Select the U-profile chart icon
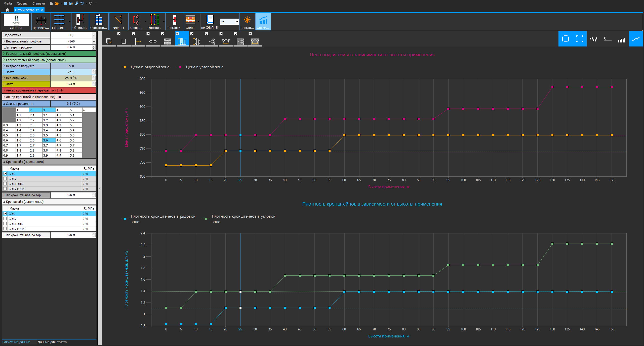The image size is (644, 346). click(x=124, y=41)
